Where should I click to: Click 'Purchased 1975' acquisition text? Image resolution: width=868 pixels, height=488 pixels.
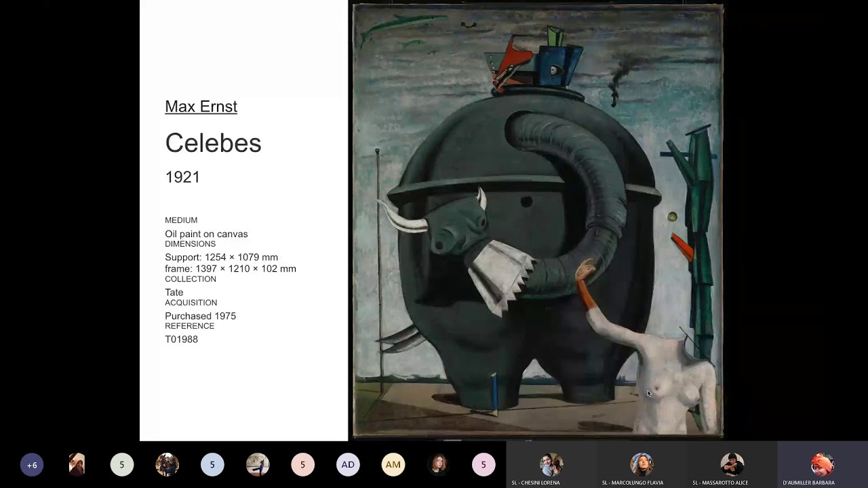pos(200,316)
